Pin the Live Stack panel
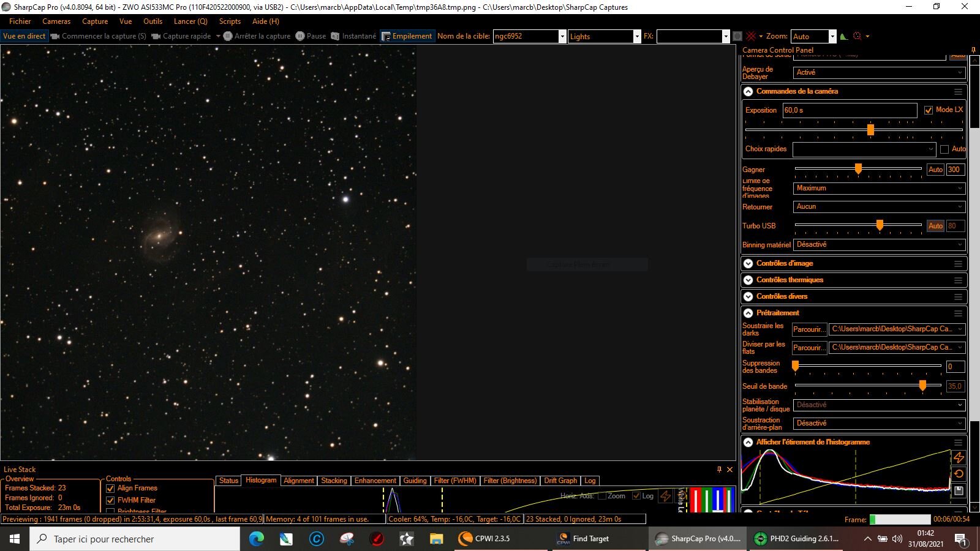This screenshot has height=551, width=980. (x=719, y=470)
